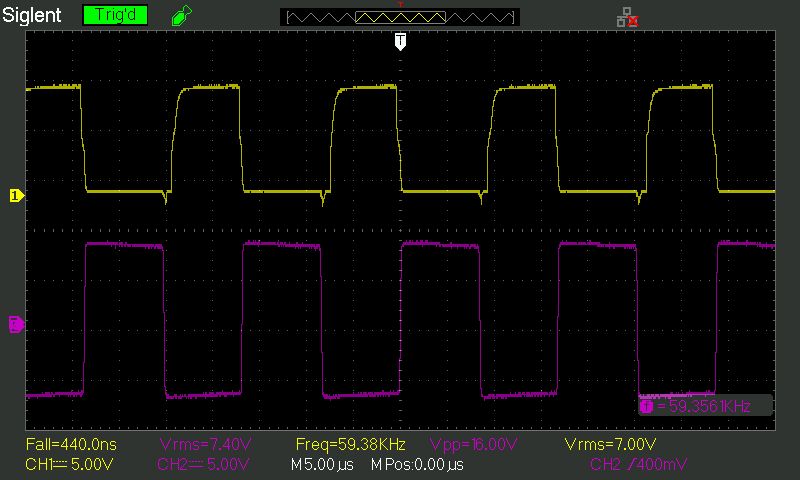The image size is (800, 480).
Task: Open the CH1 5.00V scale setting
Action: click(69, 464)
